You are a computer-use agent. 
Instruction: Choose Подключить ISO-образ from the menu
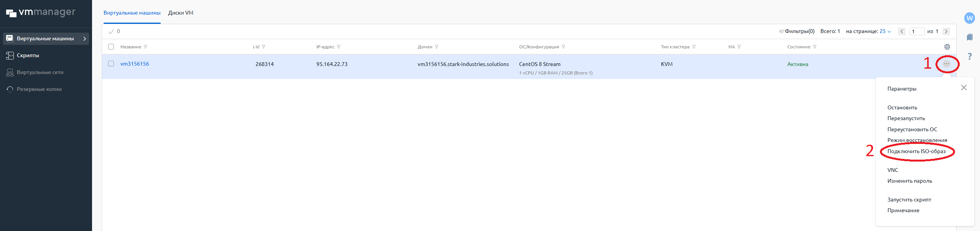click(x=916, y=152)
